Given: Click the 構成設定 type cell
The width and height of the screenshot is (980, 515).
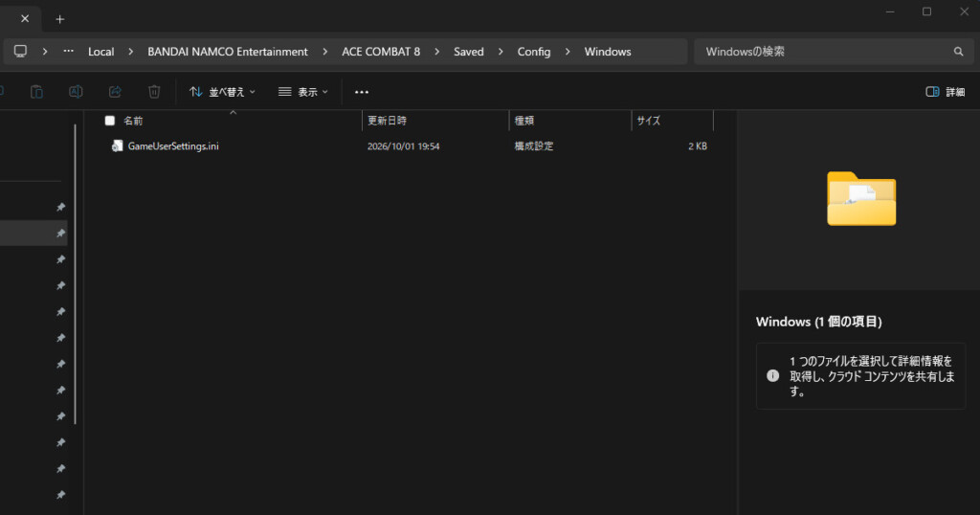Looking at the screenshot, I should 533,146.
